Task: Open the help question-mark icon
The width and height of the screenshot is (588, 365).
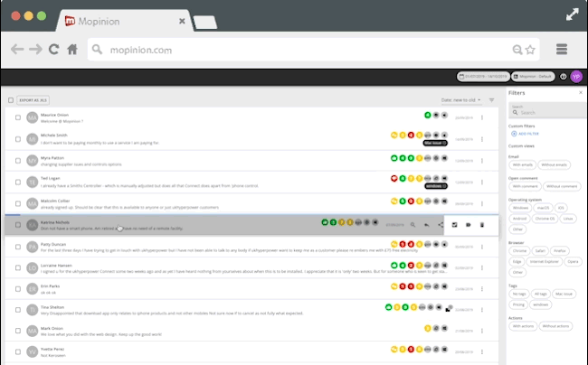Action: click(x=563, y=77)
